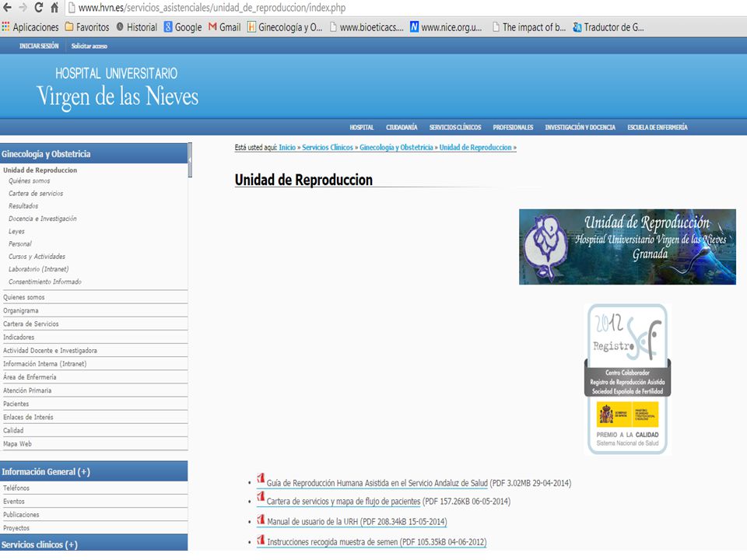Open the Favoritos bookmarks folder
The height and width of the screenshot is (560, 747).
[86, 27]
